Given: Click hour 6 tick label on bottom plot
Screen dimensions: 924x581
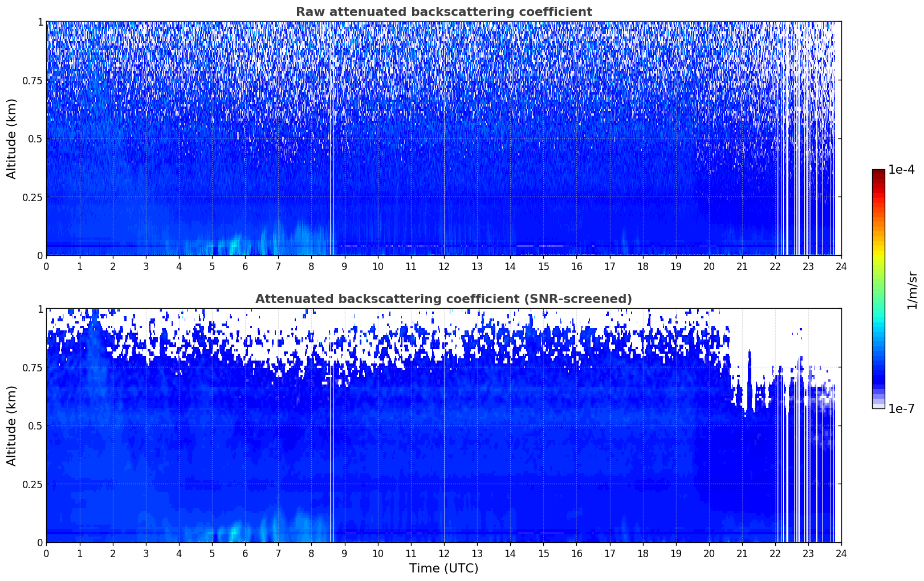Looking at the screenshot, I should pyautogui.click(x=245, y=553).
